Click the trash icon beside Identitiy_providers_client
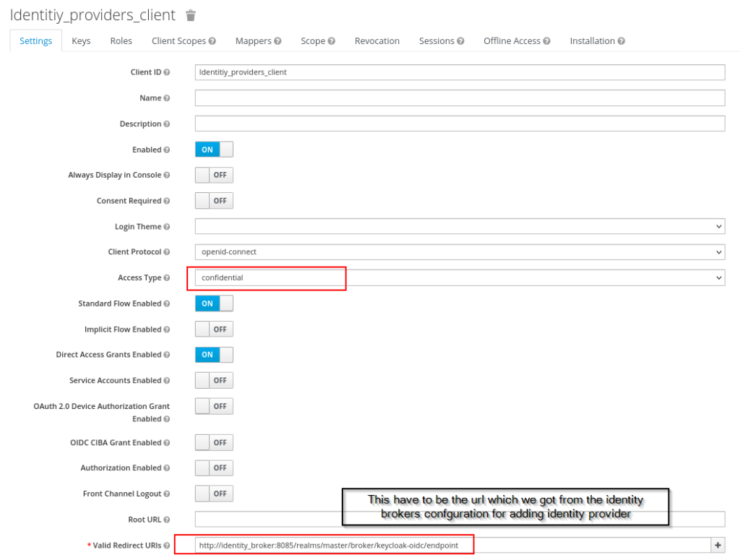 pos(189,14)
